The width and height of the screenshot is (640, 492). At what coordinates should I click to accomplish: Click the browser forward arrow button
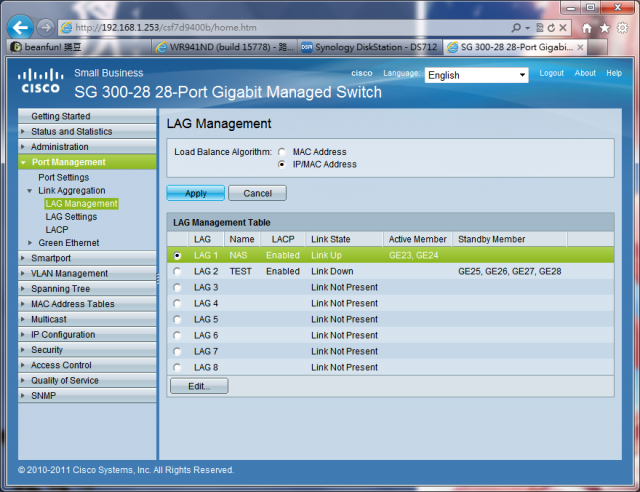(x=46, y=28)
